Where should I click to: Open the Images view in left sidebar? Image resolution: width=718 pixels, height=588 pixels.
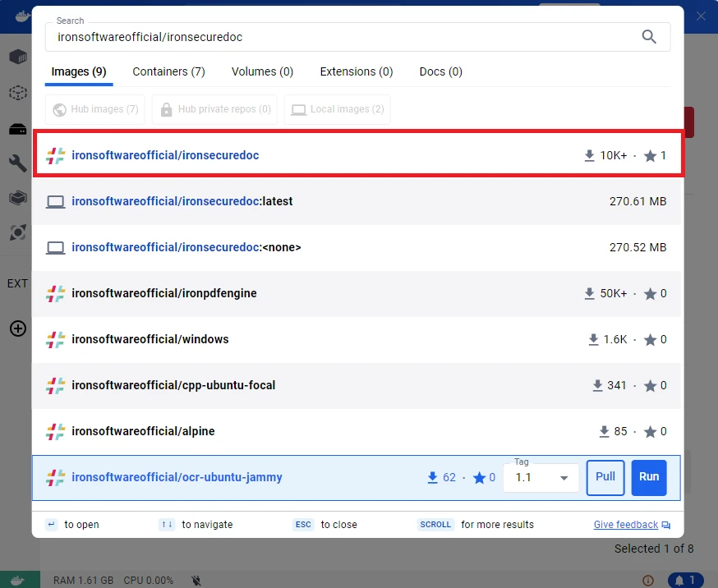point(17,93)
